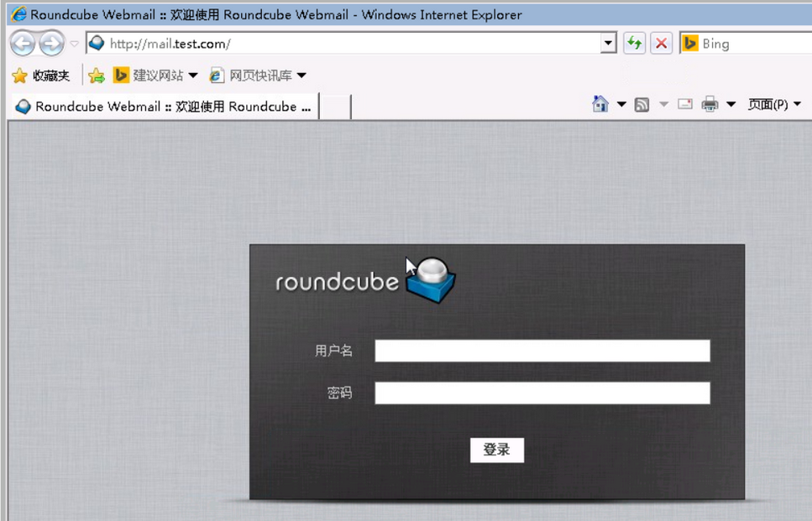812x521 pixels.
Task: Click the 密码 label text
Action: (340, 393)
